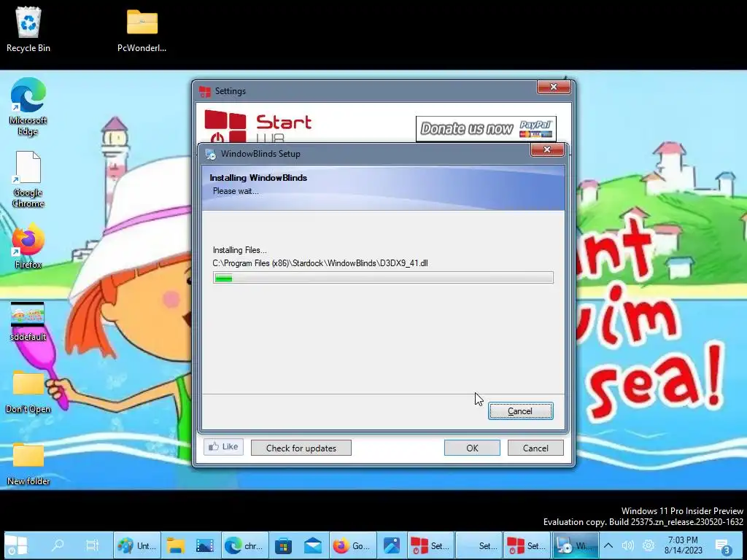Click Check for updates button
This screenshot has height=560, width=747.
click(301, 448)
